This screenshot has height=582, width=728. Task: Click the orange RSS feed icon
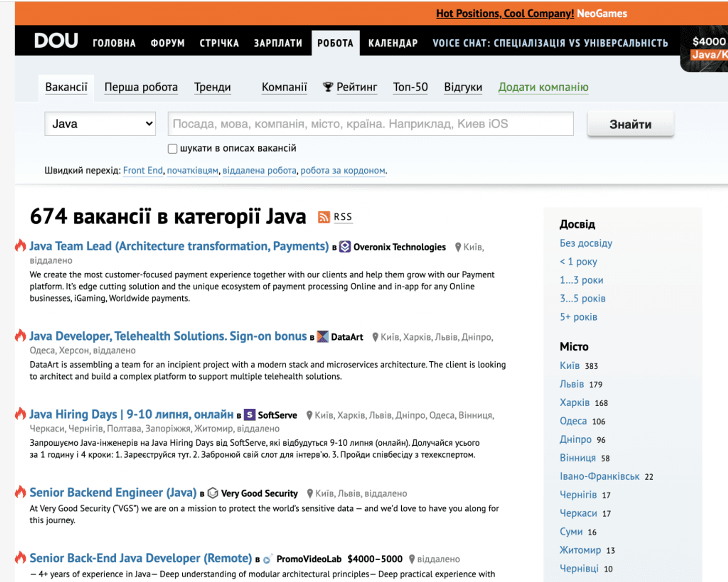point(323,217)
